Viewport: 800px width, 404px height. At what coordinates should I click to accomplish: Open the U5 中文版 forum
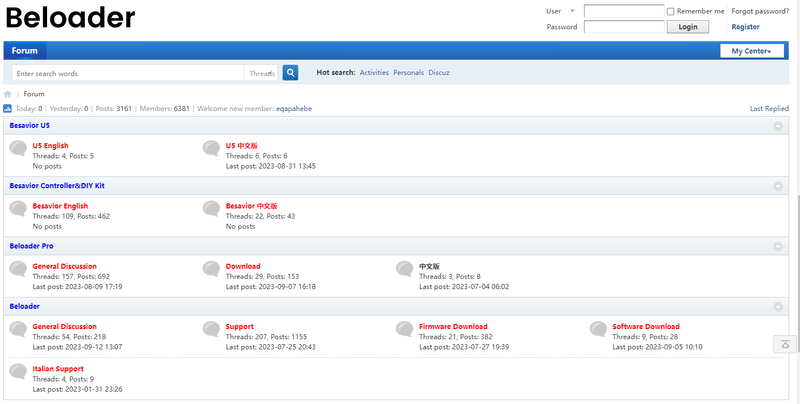click(242, 145)
